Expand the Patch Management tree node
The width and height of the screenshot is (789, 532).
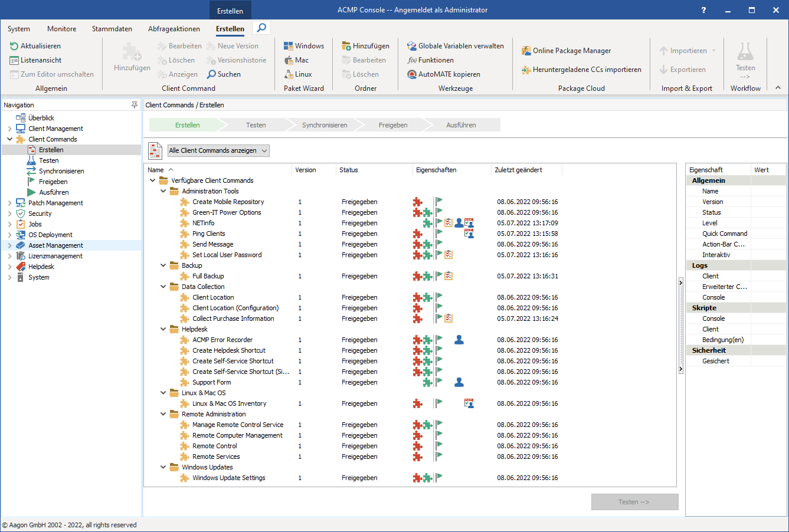tap(9, 203)
